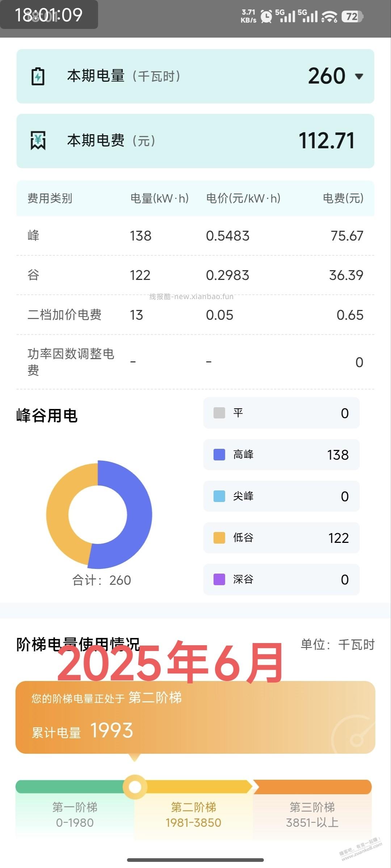Select valley fee 36.39 cell
This screenshot has height=868, width=391.
pos(346,275)
